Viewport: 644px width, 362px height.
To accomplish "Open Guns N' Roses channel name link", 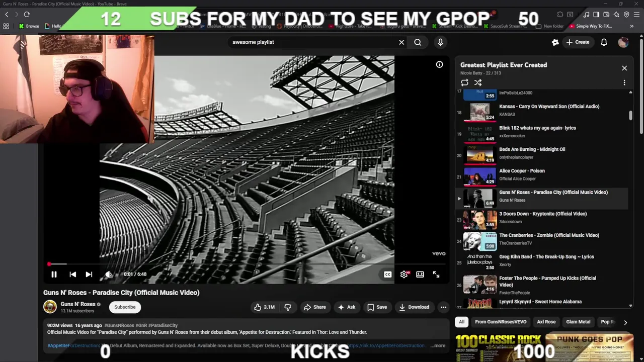I will (x=78, y=304).
